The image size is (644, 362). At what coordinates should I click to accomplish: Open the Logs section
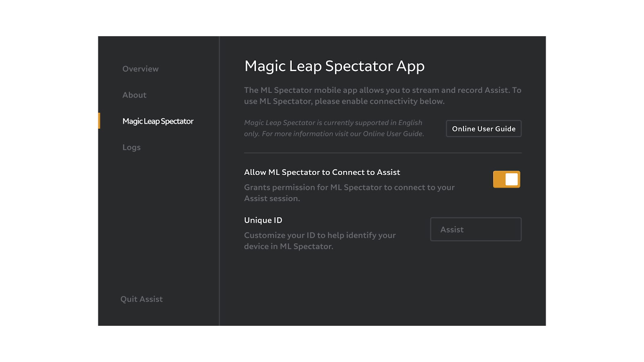point(132,147)
